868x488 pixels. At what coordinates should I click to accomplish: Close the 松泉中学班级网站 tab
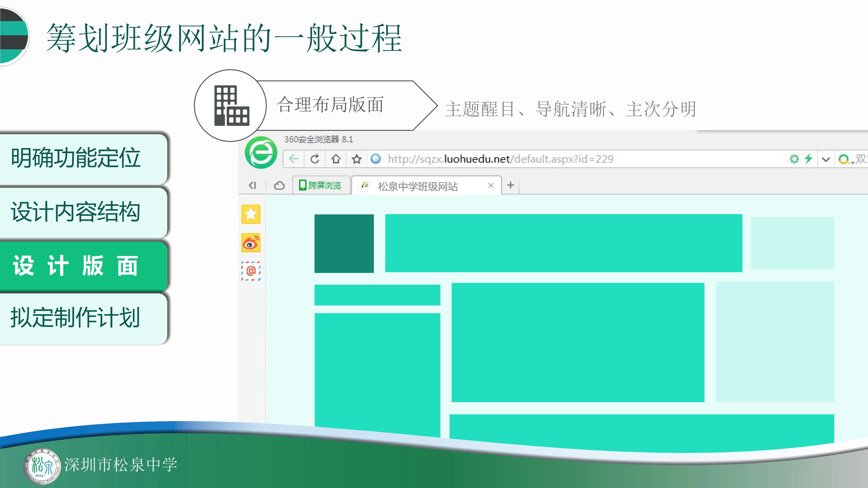pyautogui.click(x=491, y=185)
